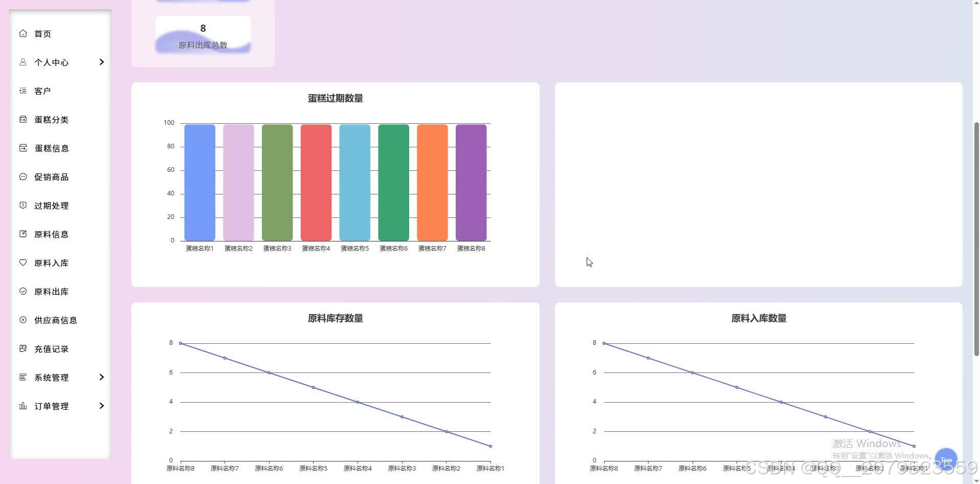The image size is (980, 484).
Task: Click the 原料名称3 label in 原料库存数量 chart
Action: coord(402,469)
